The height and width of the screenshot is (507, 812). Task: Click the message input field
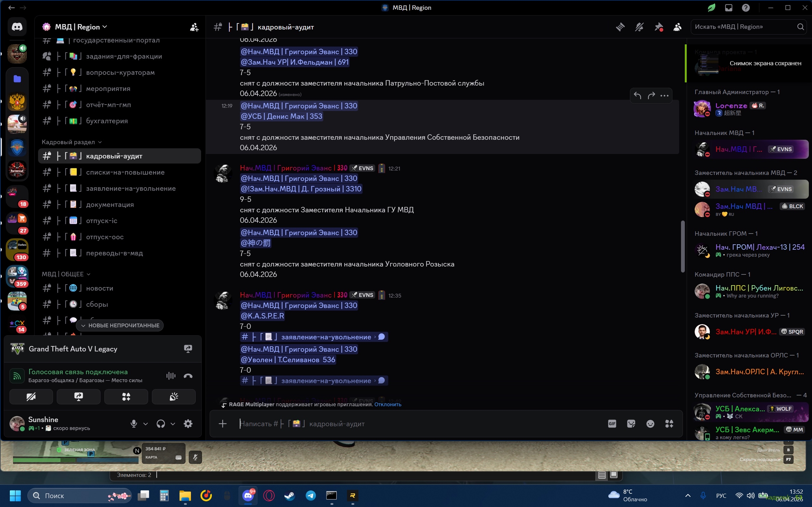point(403,424)
